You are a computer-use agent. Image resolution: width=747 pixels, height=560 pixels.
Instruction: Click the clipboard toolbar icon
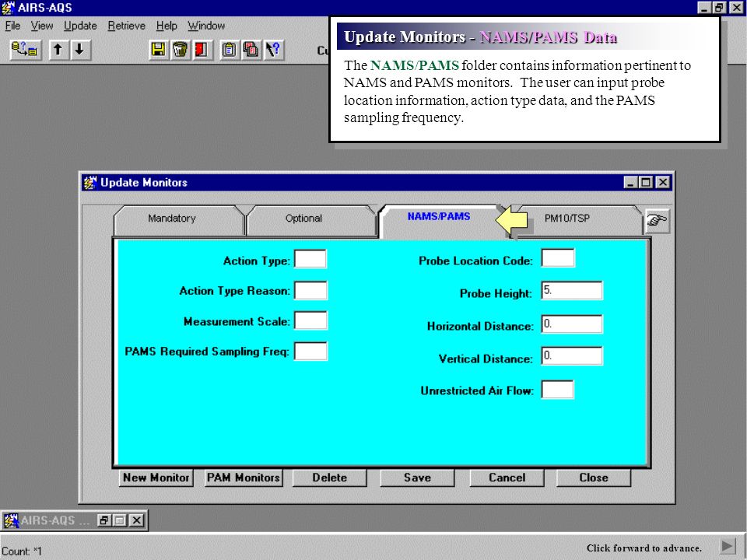click(x=229, y=50)
